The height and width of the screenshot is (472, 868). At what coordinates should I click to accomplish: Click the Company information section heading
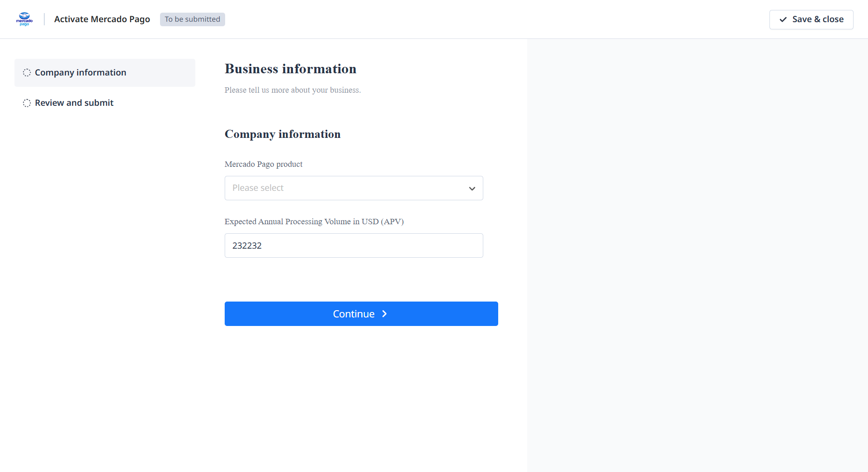coord(283,134)
